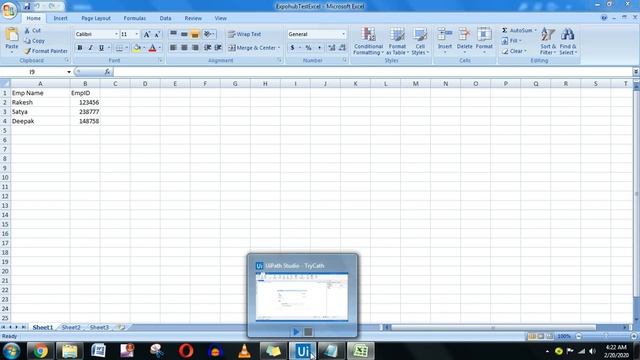Toggle italic formatting
The width and height of the screenshot is (640, 360).
click(91, 48)
